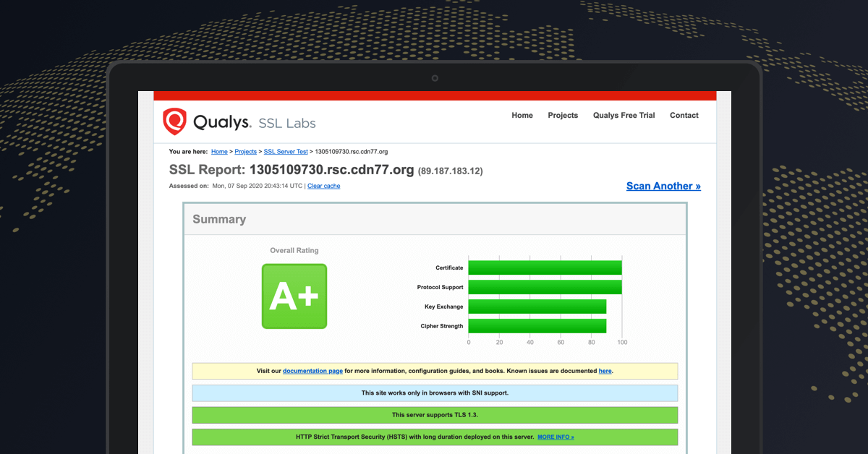Click the SNI support notice banner

click(x=435, y=393)
